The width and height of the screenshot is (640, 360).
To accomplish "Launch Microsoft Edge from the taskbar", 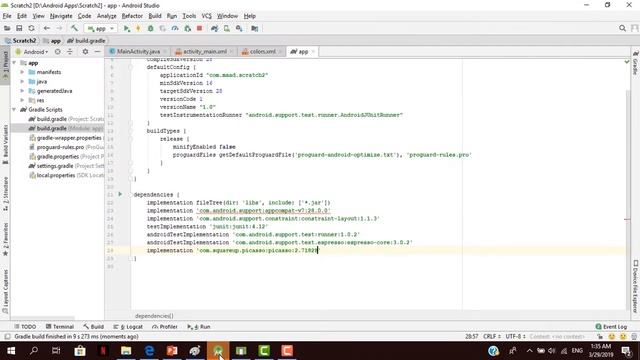I will (x=149, y=351).
